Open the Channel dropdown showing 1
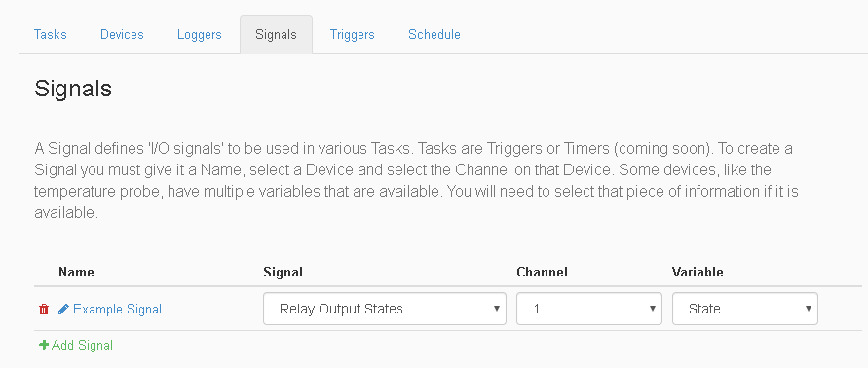Image resolution: width=868 pixels, height=368 pixels. [589, 309]
